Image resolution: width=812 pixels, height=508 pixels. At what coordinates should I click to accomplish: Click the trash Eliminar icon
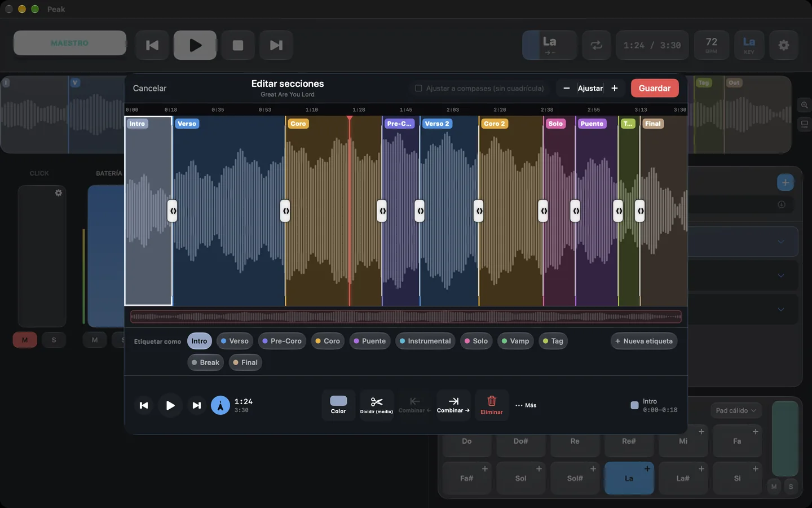(x=492, y=405)
